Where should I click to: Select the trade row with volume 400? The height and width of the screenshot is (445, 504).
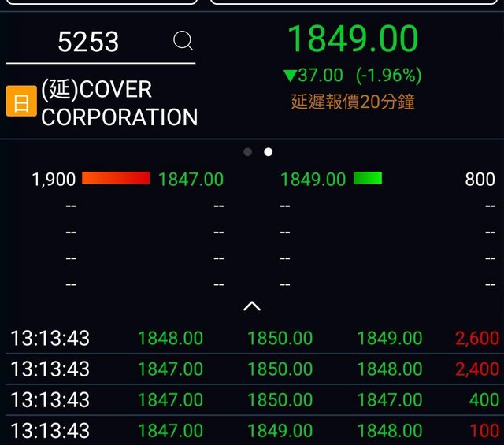pyautogui.click(x=252, y=400)
